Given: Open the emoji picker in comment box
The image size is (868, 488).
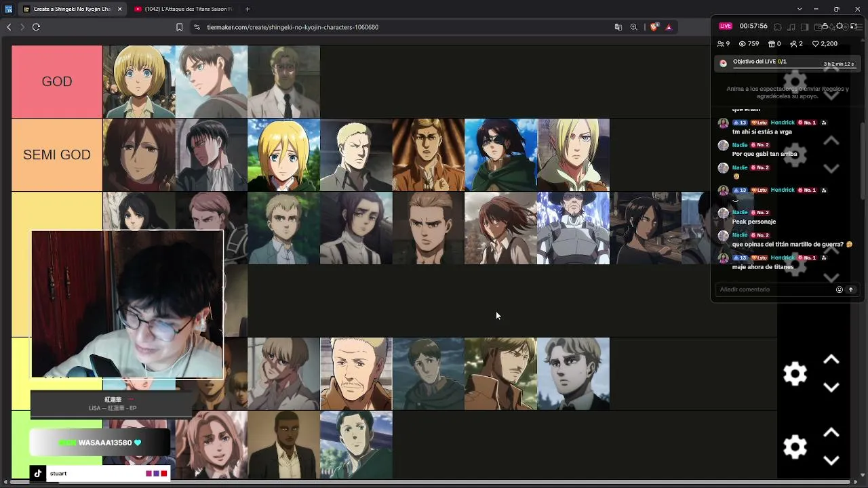Looking at the screenshot, I should pyautogui.click(x=839, y=289).
